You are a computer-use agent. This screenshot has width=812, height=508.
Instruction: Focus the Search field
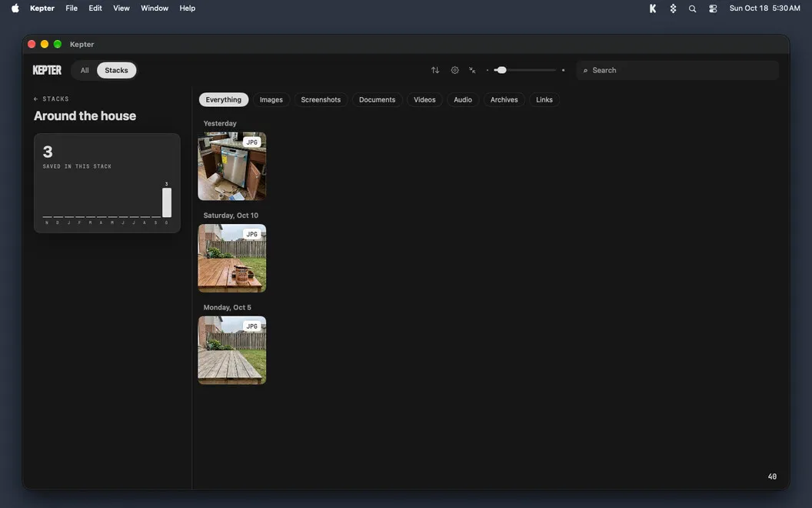click(677, 70)
